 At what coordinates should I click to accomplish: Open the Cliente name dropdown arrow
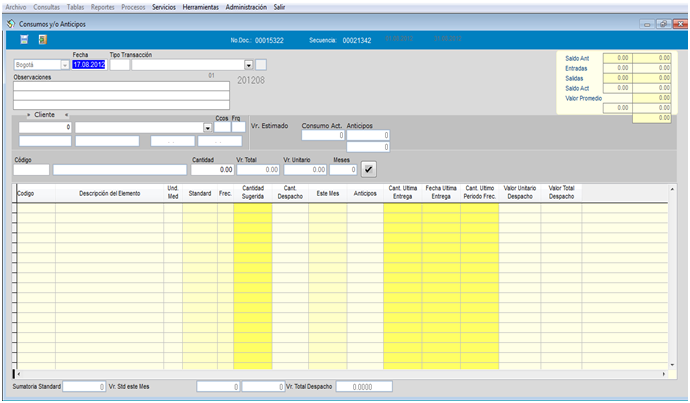tap(207, 128)
